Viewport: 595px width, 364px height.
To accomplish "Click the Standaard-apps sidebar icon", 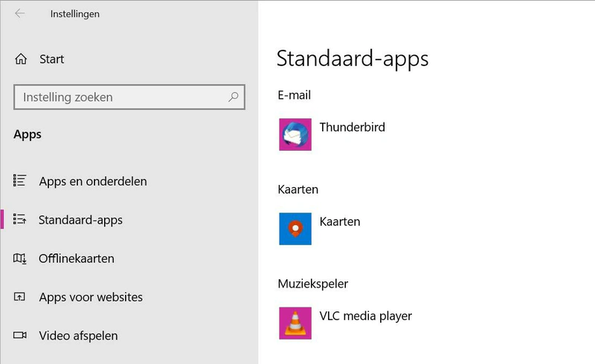I will (20, 219).
